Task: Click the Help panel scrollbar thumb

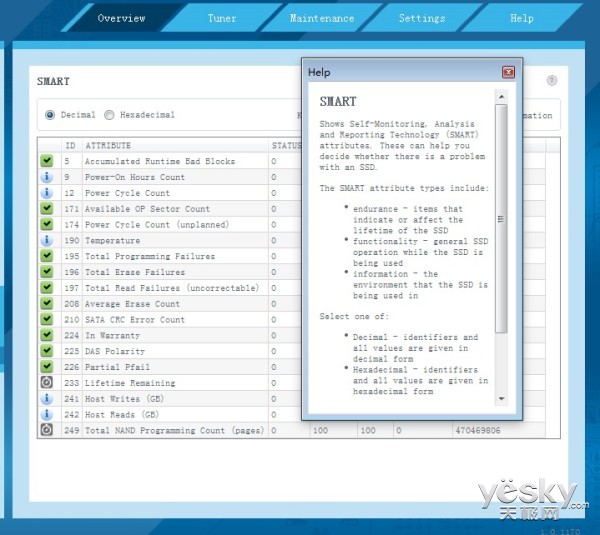Action: tap(501, 219)
